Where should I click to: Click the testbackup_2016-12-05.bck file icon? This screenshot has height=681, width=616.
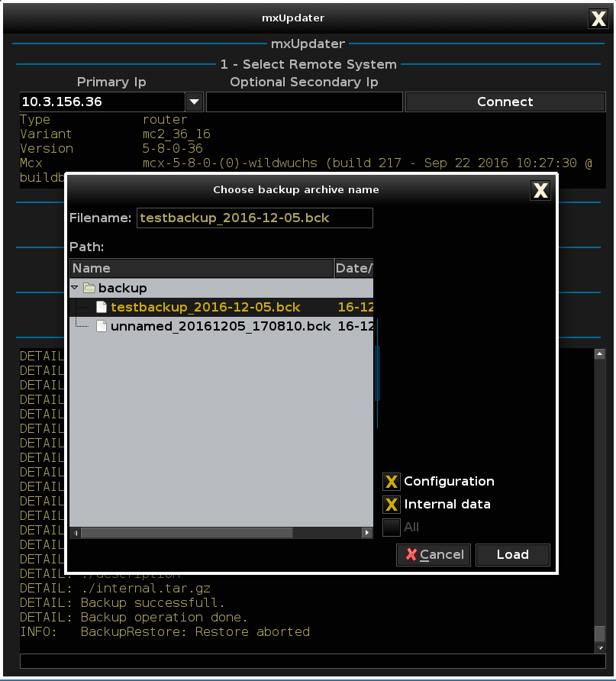coord(102,307)
